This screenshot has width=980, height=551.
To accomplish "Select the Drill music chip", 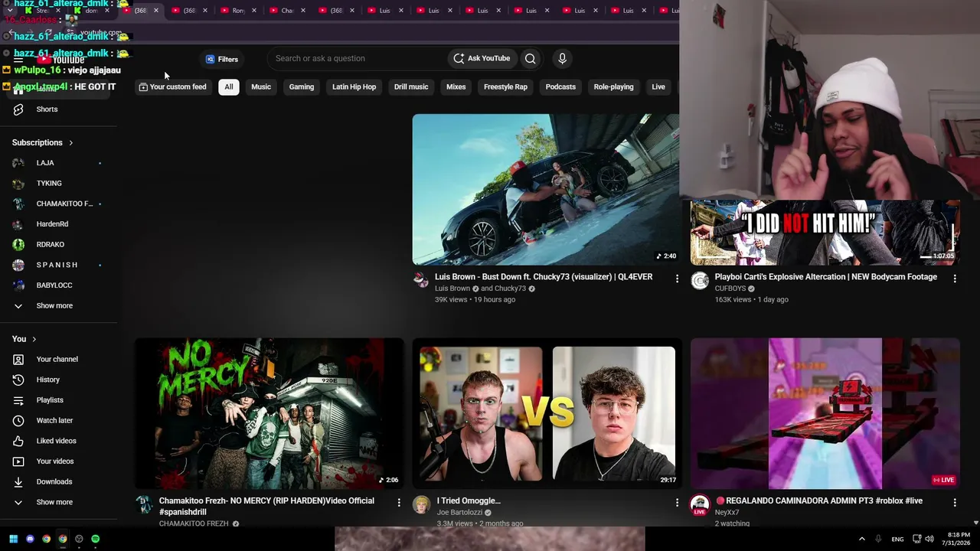I will (411, 86).
